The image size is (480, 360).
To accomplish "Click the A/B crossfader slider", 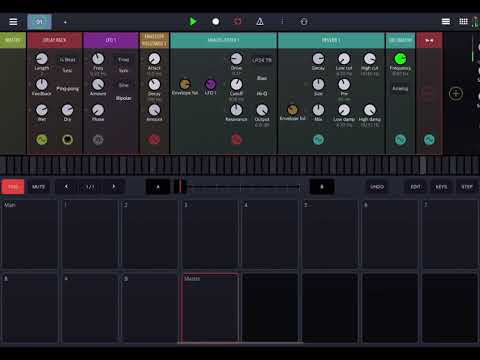I will point(238,187).
